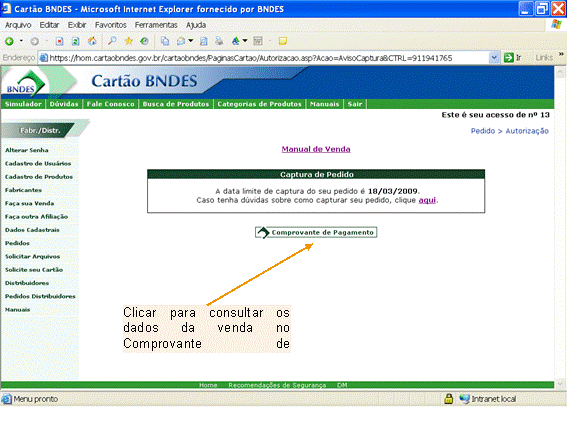
Task: Open Solicite seu Cartão in sidebar
Action: 34,269
